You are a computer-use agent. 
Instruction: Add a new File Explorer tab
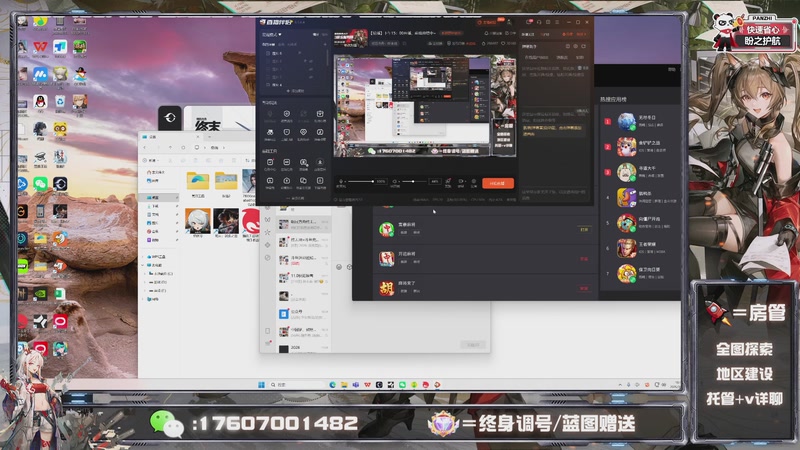click(209, 137)
